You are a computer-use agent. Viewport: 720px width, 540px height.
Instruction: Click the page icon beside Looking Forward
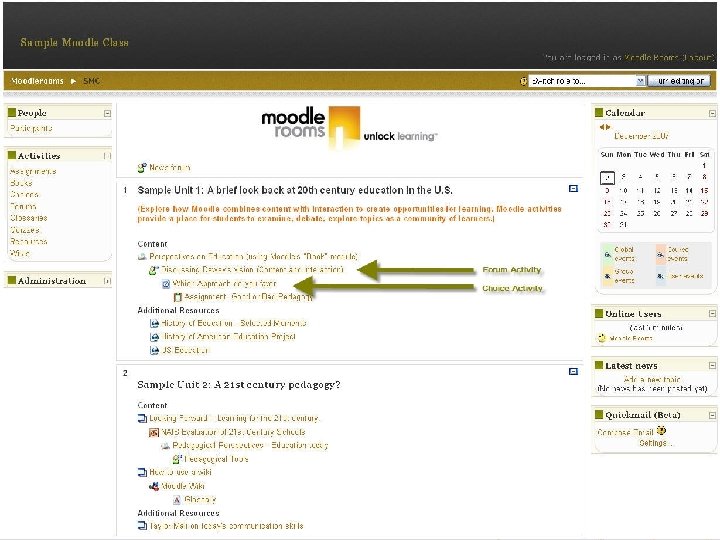142,418
